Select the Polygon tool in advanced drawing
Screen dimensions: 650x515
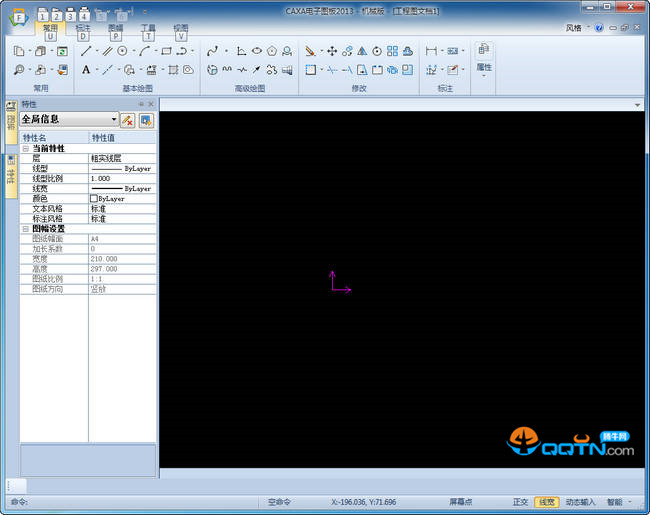pyautogui.click(x=272, y=51)
